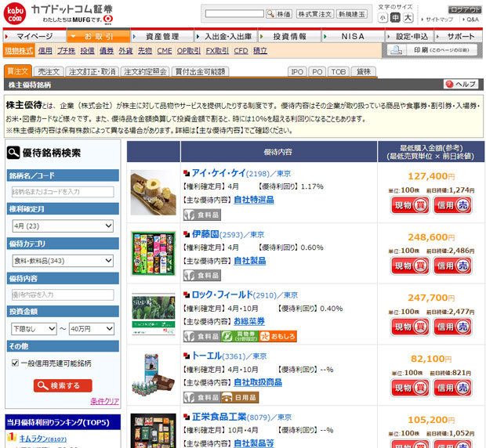Screen dimensions: 486x448
Task: Go to 信用 trading sub-menu link
Action: tap(45, 51)
